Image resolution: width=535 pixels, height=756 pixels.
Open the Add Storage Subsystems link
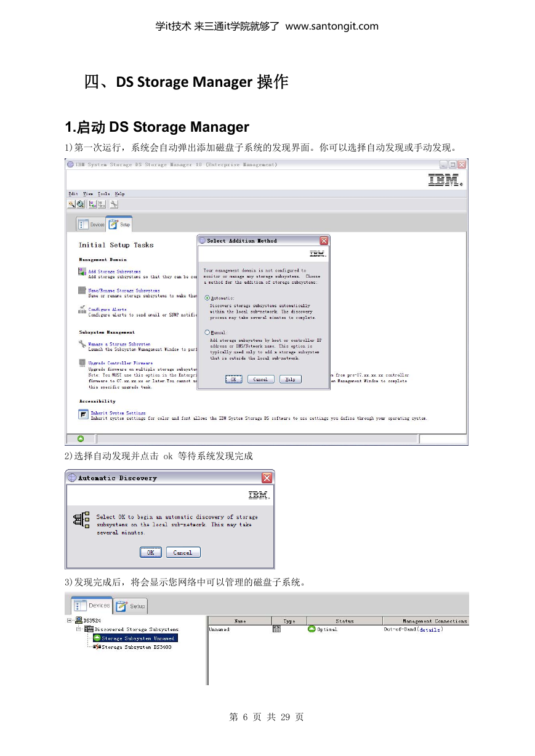tap(115, 271)
